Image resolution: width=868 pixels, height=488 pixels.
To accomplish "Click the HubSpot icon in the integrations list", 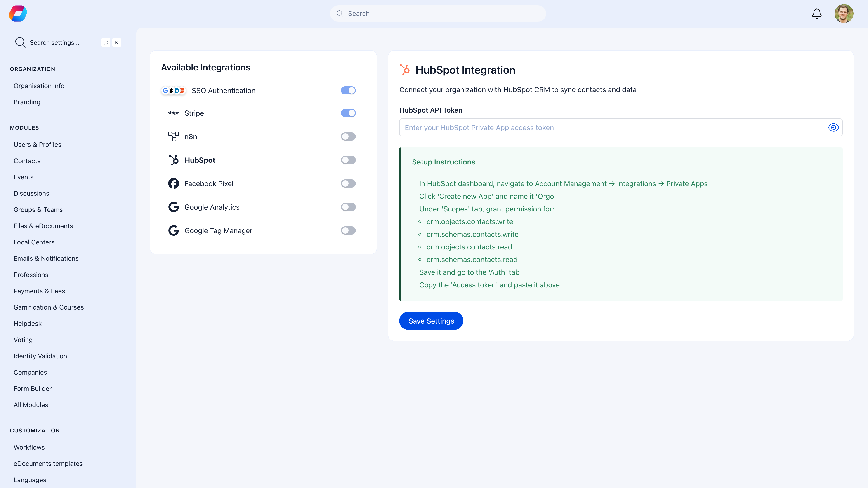I will (x=173, y=160).
